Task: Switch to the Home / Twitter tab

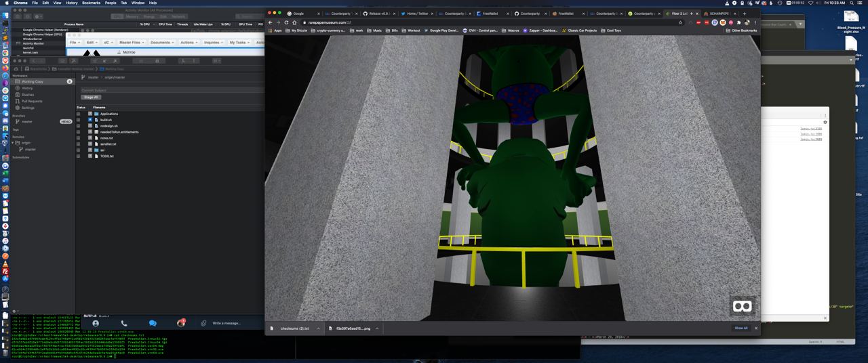Action: [415, 14]
